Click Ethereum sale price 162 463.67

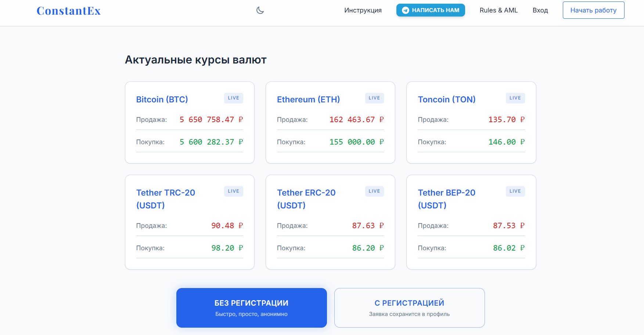[x=356, y=120]
